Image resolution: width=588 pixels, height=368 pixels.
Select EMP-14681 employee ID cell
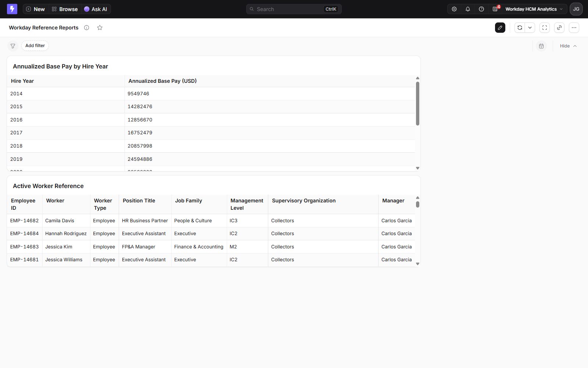click(25, 260)
